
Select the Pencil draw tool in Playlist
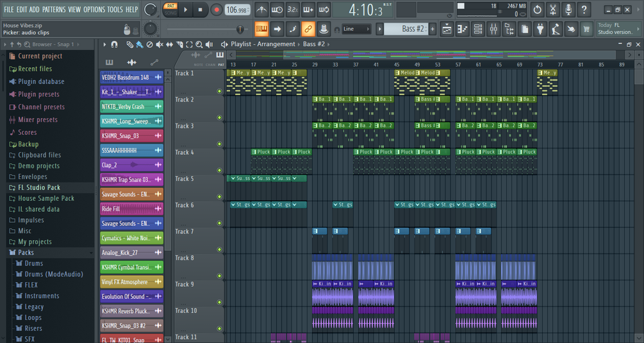click(130, 44)
